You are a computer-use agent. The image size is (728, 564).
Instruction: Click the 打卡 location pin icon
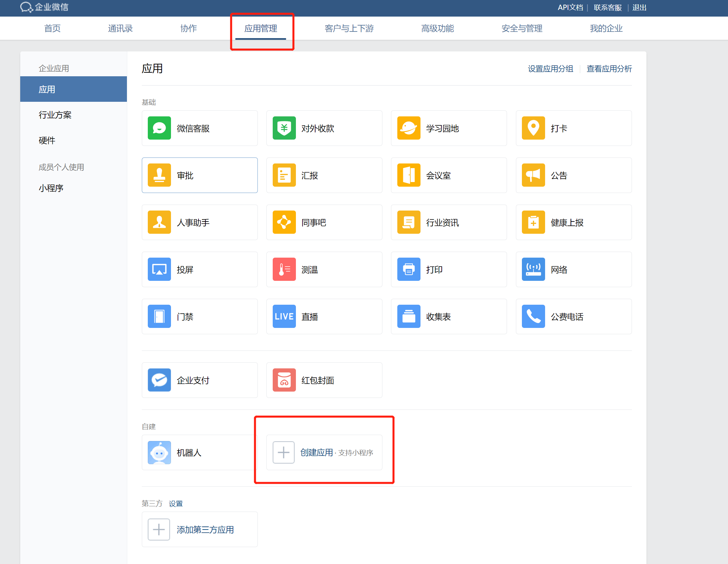(533, 128)
